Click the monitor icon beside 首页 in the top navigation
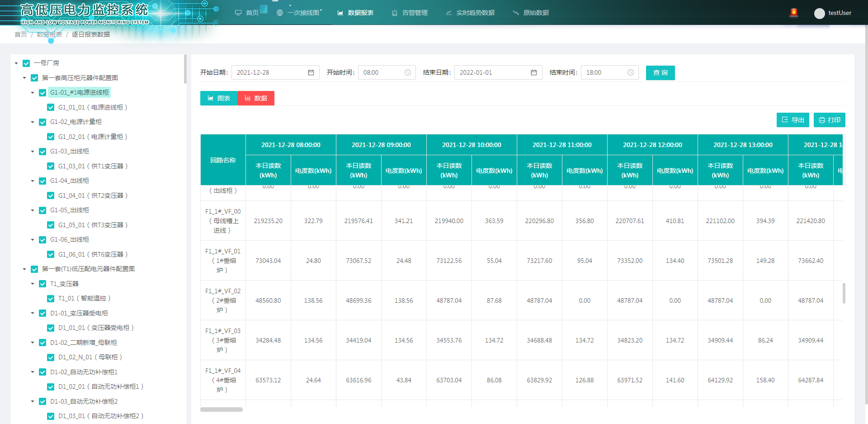This screenshot has width=868, height=424. click(x=238, y=13)
